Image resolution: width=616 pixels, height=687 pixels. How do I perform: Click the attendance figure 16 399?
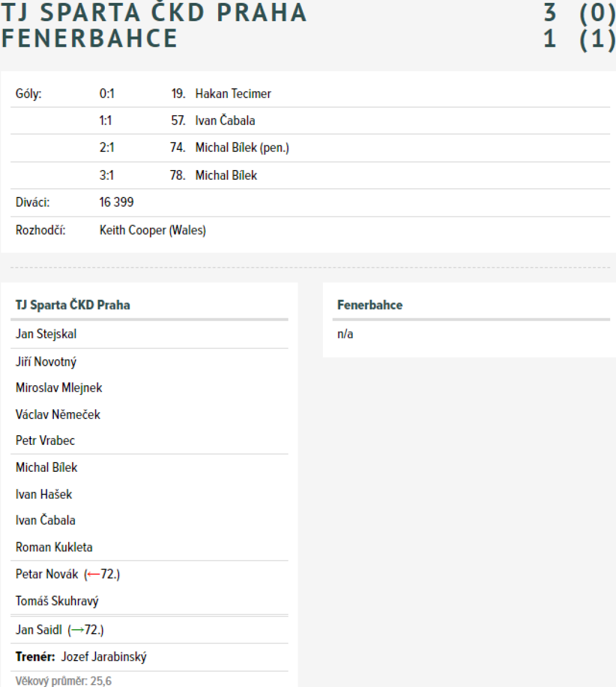pos(116,202)
